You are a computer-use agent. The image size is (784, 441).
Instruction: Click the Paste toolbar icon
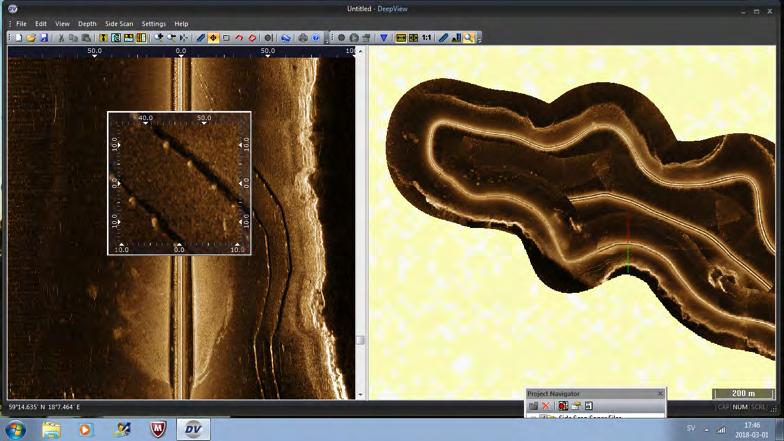click(x=86, y=38)
